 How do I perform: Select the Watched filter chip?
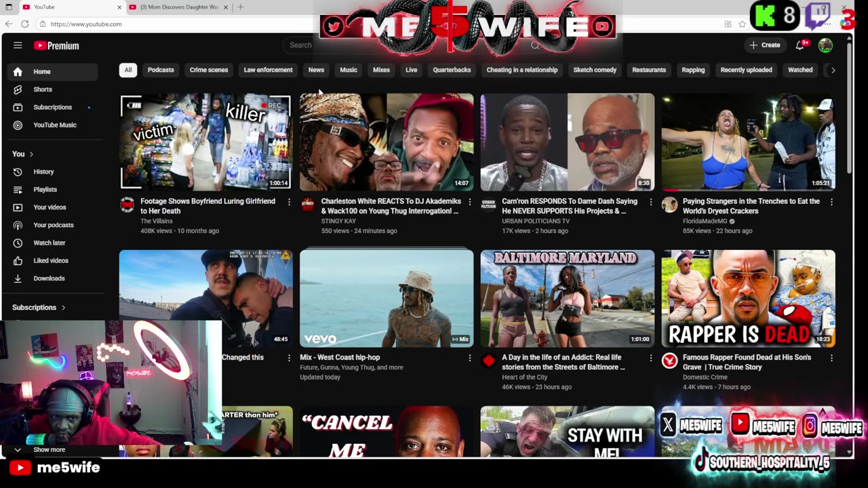tap(800, 70)
